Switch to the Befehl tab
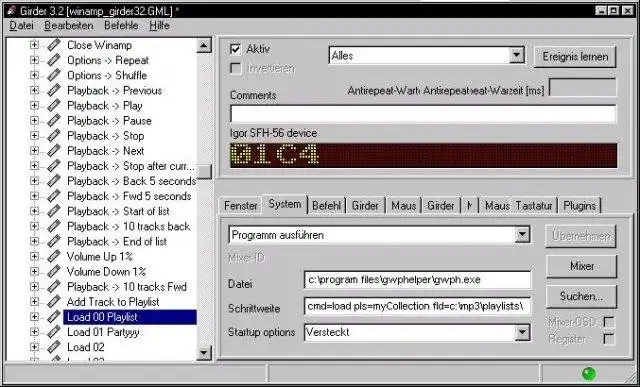640x387 pixels. pos(327,205)
